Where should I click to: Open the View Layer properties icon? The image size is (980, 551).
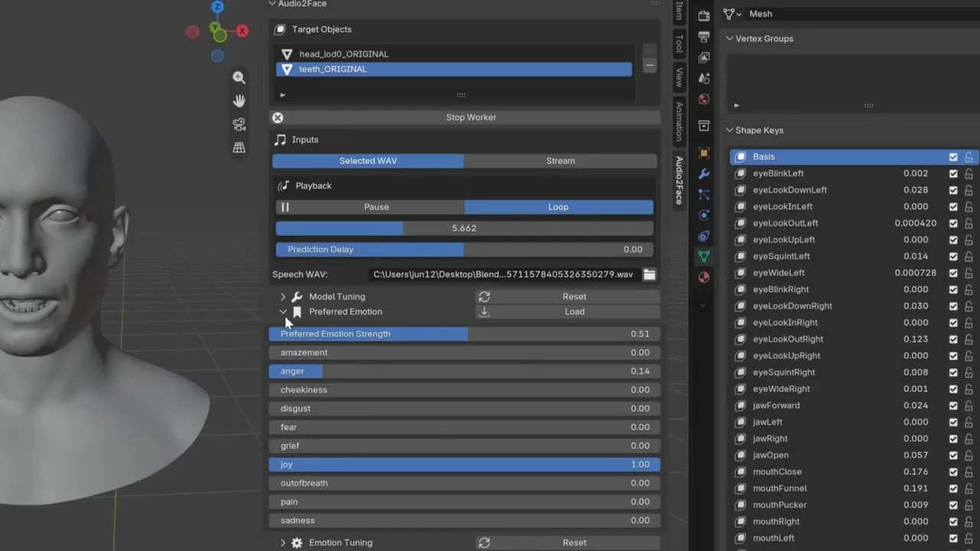(704, 57)
